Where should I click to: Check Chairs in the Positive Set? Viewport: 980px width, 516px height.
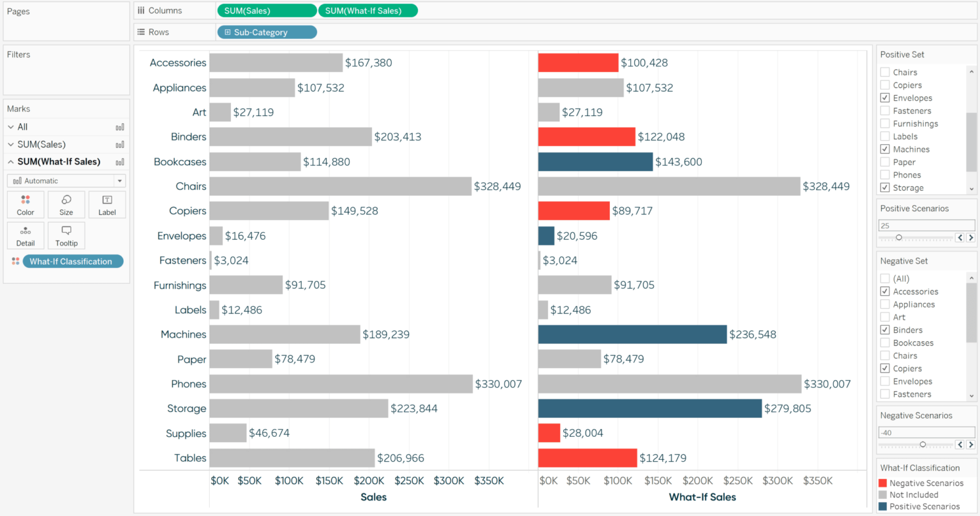click(885, 72)
